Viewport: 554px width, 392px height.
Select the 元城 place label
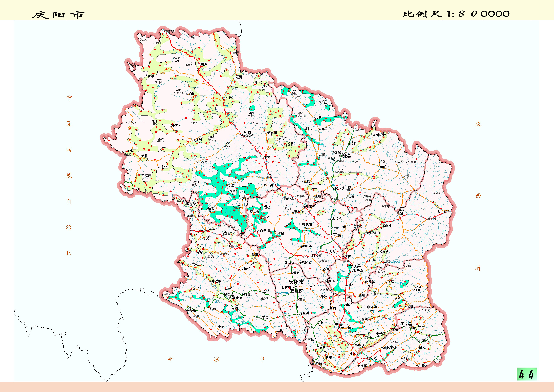pos(318,117)
